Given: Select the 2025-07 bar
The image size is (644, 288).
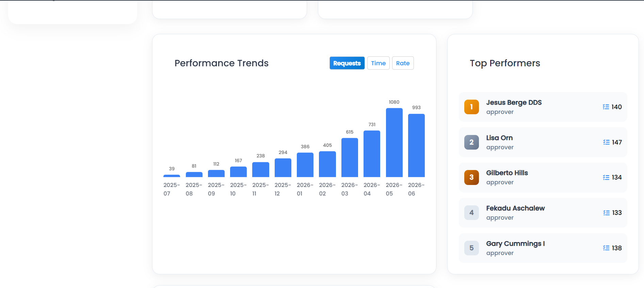Looking at the screenshot, I should [x=172, y=176].
